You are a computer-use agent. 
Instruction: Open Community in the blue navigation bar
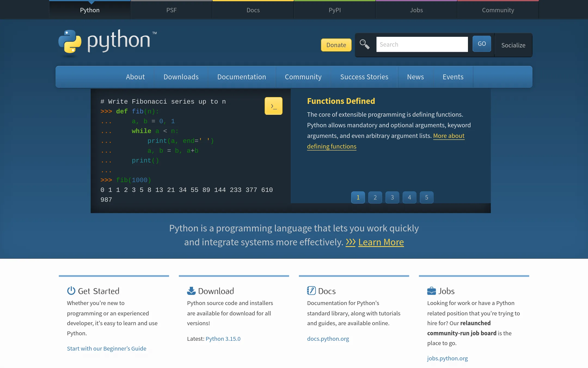303,77
